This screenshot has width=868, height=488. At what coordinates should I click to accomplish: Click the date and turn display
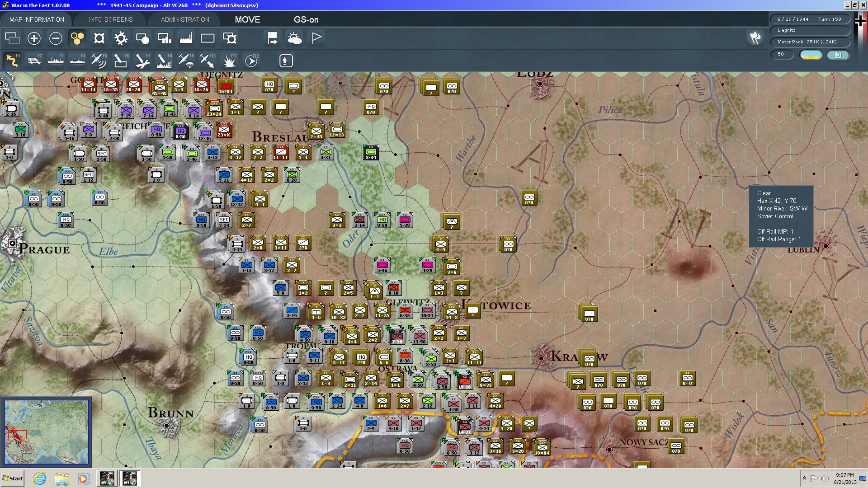810,19
